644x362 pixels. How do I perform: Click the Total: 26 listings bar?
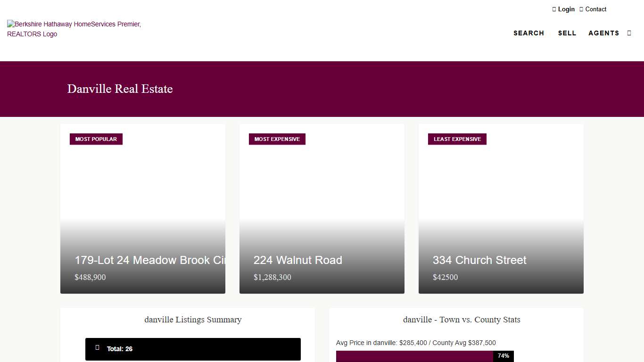click(193, 349)
